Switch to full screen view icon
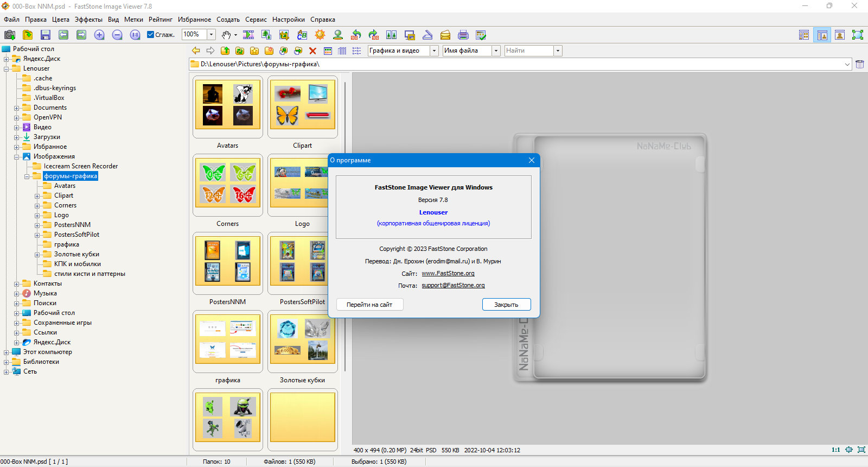 [858, 35]
